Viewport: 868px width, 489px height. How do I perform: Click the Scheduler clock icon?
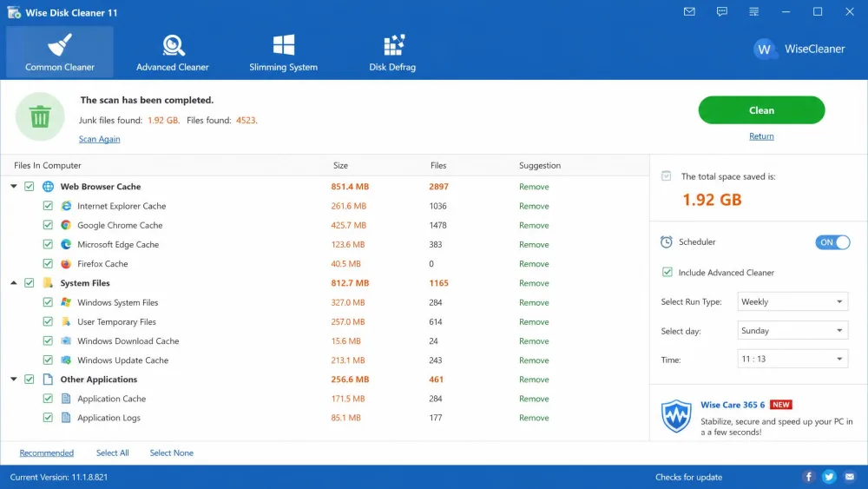click(x=667, y=242)
